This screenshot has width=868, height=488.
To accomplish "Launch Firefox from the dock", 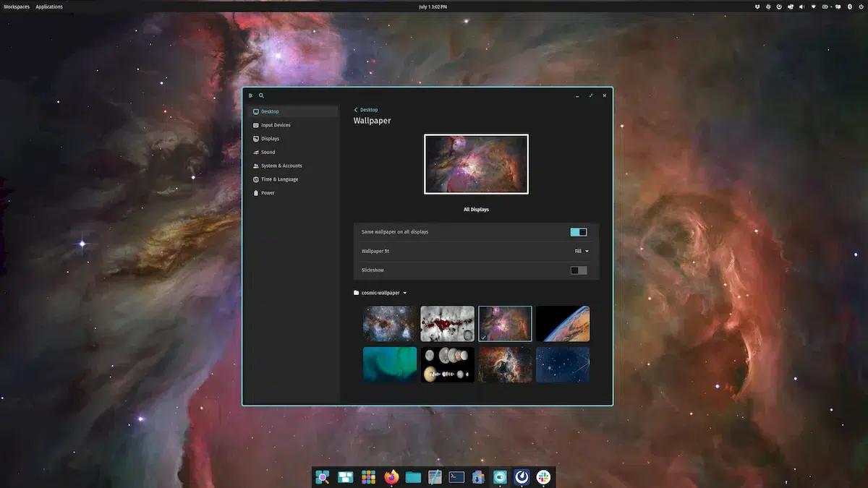I will [391, 477].
